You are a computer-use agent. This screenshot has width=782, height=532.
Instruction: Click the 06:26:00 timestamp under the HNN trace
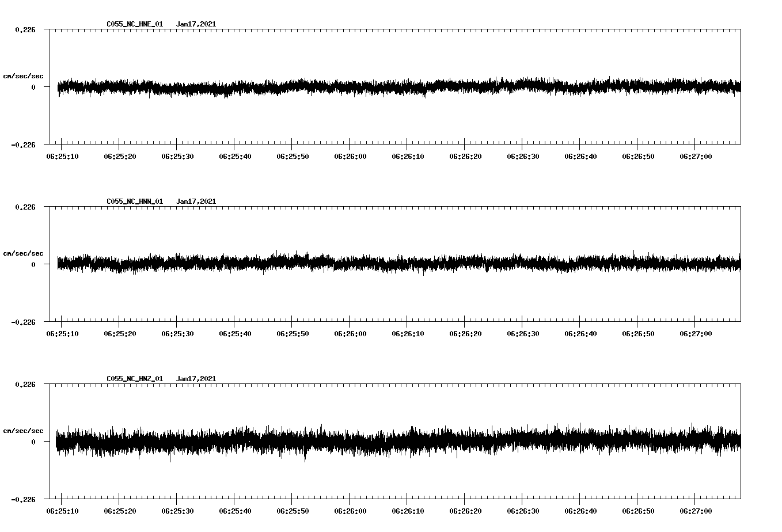click(x=350, y=333)
